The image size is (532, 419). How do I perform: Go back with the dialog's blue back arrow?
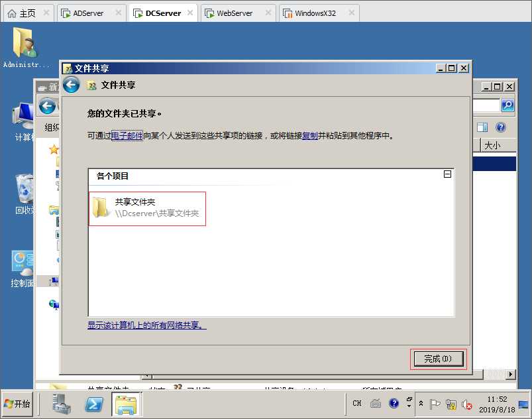tap(72, 85)
